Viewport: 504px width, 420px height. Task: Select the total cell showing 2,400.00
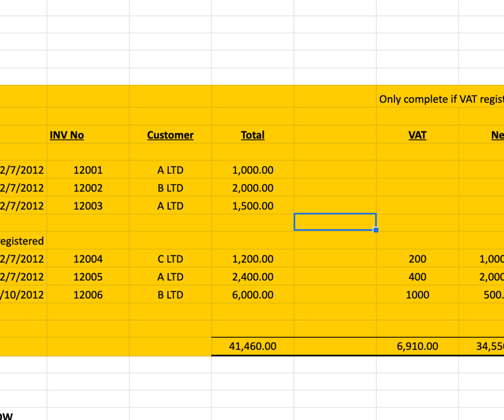252,277
